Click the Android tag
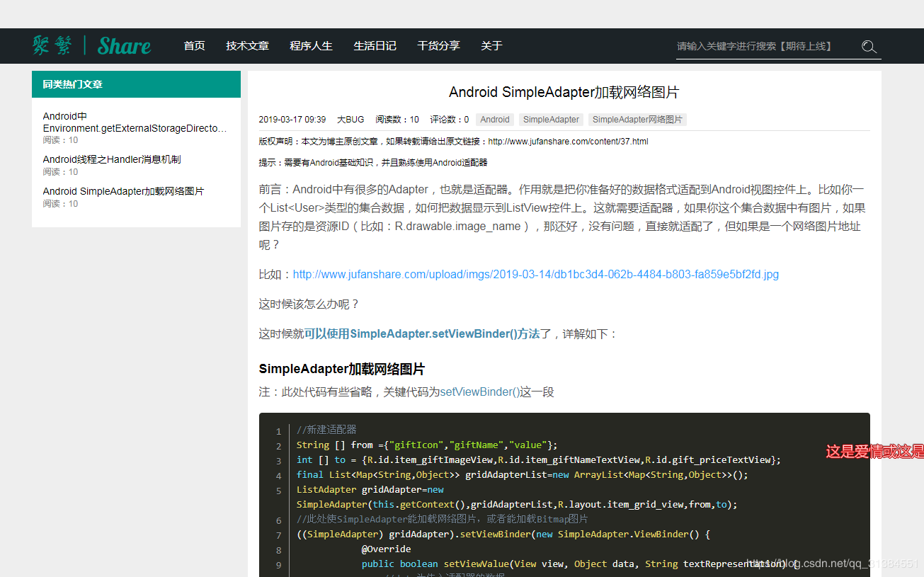This screenshot has height=577, width=924. click(x=495, y=120)
